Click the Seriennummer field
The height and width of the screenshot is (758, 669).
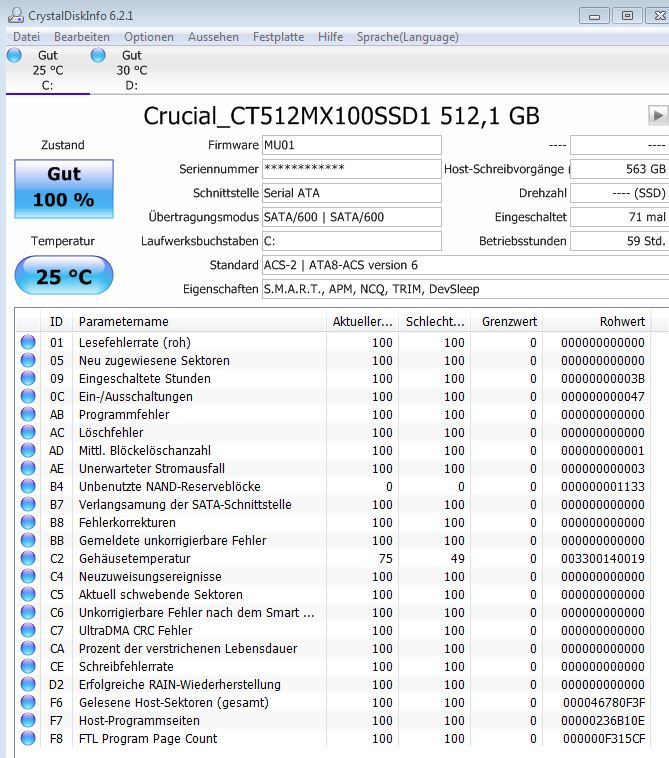point(351,169)
